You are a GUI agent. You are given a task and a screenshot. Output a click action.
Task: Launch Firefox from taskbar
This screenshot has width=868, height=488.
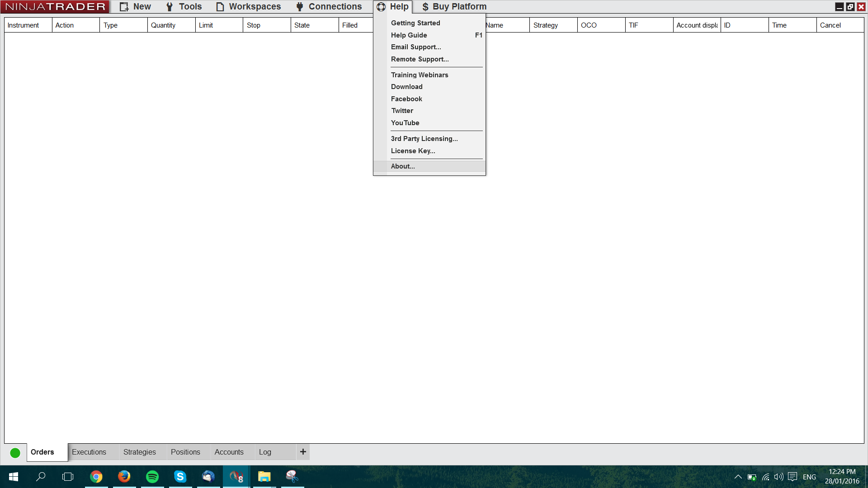pyautogui.click(x=124, y=477)
